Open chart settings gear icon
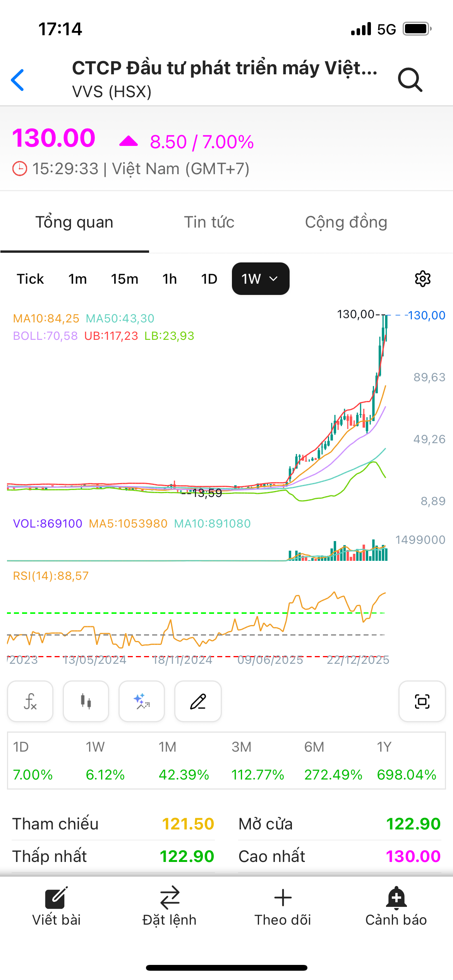This screenshot has height=980, width=453. 422,279
